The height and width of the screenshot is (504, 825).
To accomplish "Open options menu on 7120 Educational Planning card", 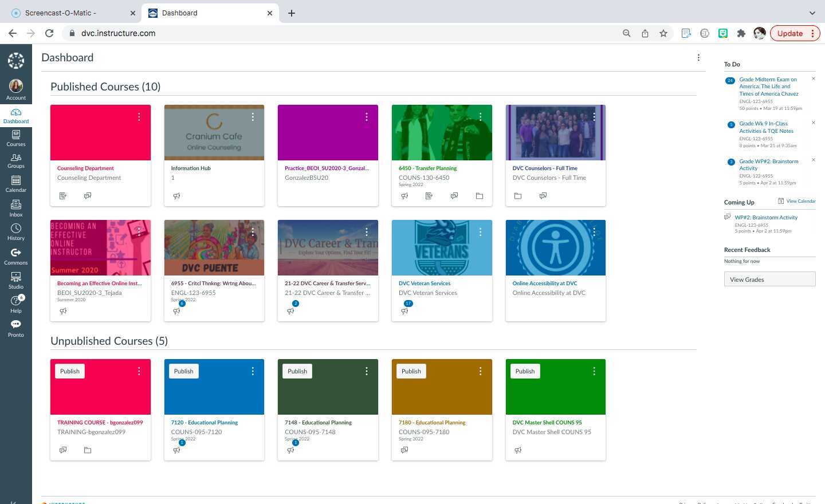I will pos(253,371).
